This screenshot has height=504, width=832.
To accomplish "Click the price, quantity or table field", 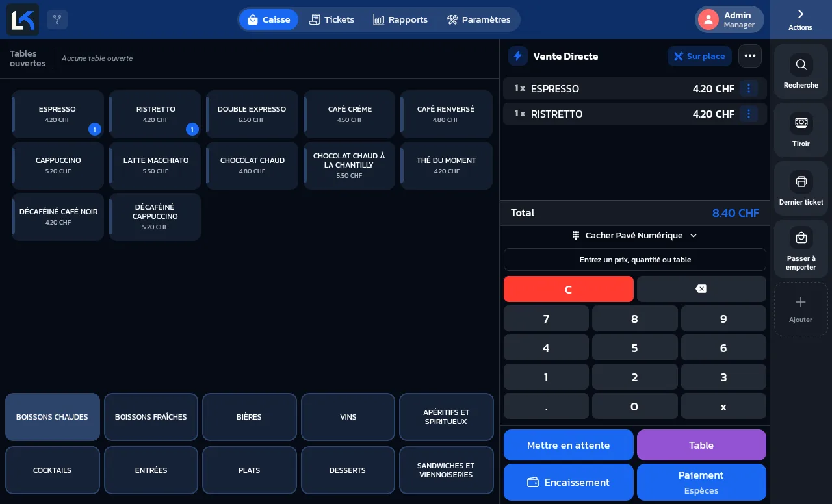I will click(x=635, y=260).
